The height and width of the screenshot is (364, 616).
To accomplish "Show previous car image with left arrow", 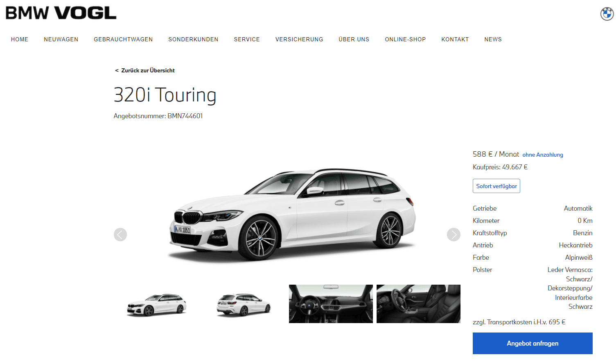I will point(120,234).
